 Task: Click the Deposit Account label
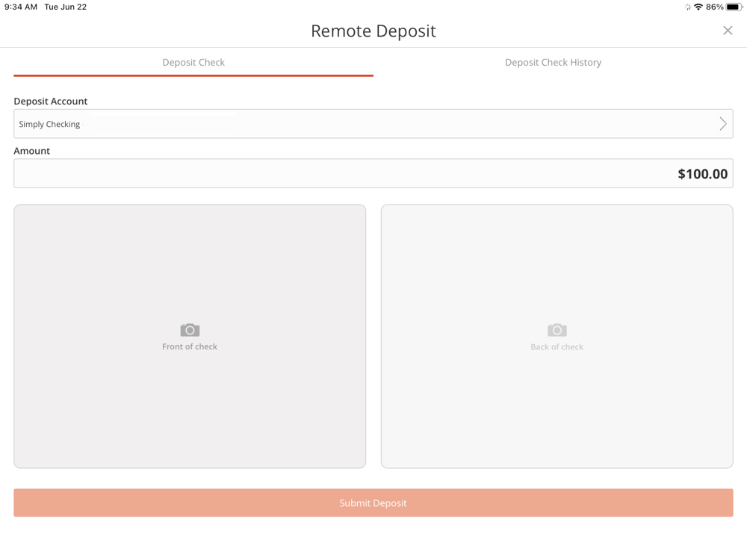(x=51, y=101)
